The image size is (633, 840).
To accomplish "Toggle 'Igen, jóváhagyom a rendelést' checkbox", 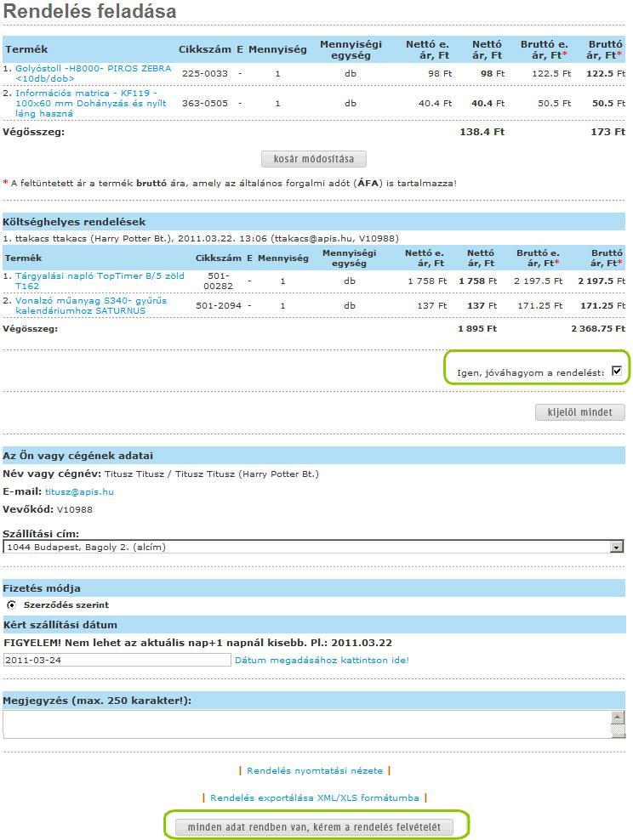I will coord(617,371).
